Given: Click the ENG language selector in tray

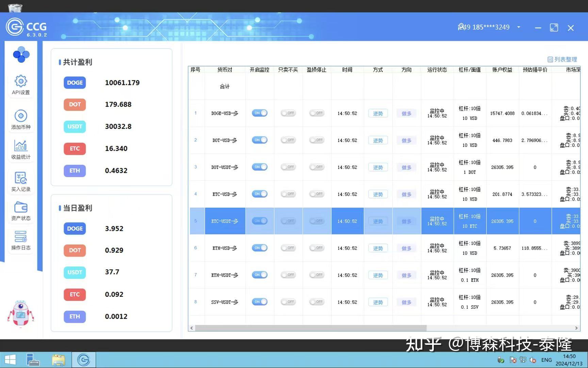Looking at the screenshot, I should tap(546, 359).
